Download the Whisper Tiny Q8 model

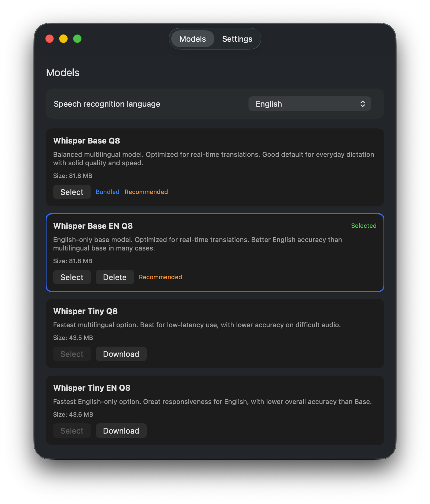[121, 354]
